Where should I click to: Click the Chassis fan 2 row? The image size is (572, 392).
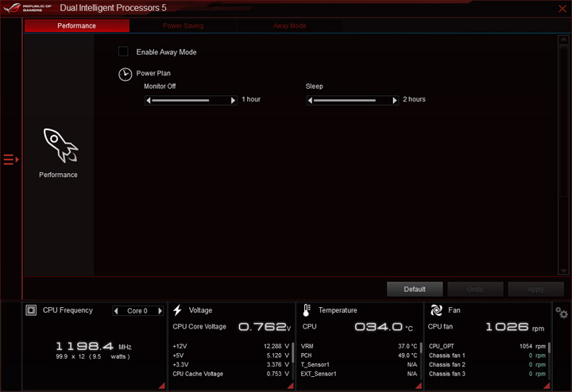[487, 365]
